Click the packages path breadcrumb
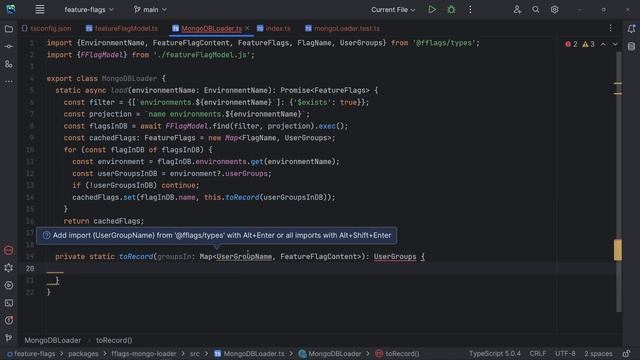 tap(83, 353)
